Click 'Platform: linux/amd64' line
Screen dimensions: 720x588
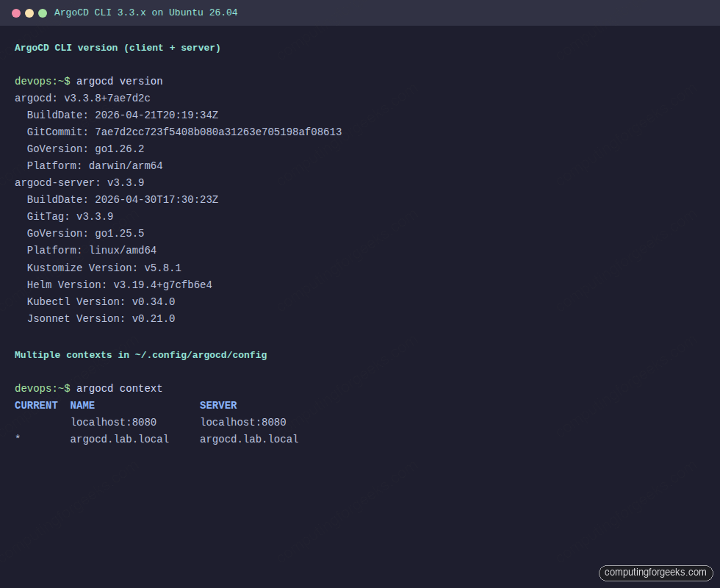coord(91,251)
